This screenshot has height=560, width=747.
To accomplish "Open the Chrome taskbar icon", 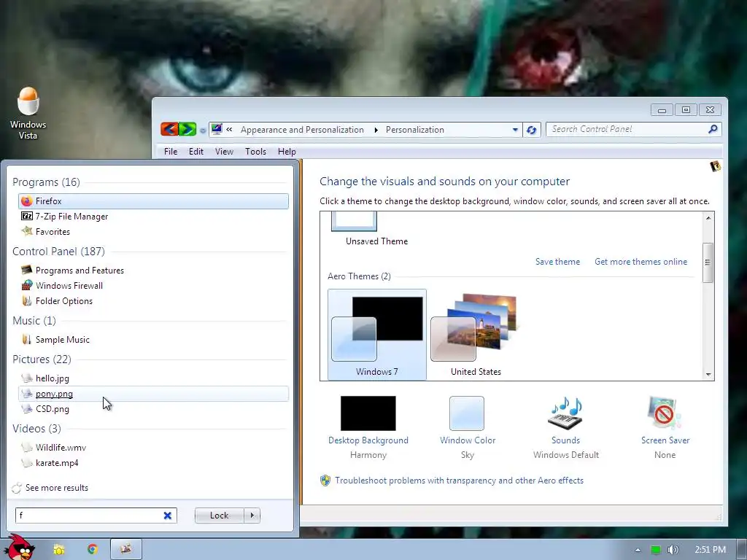I will click(x=93, y=550).
